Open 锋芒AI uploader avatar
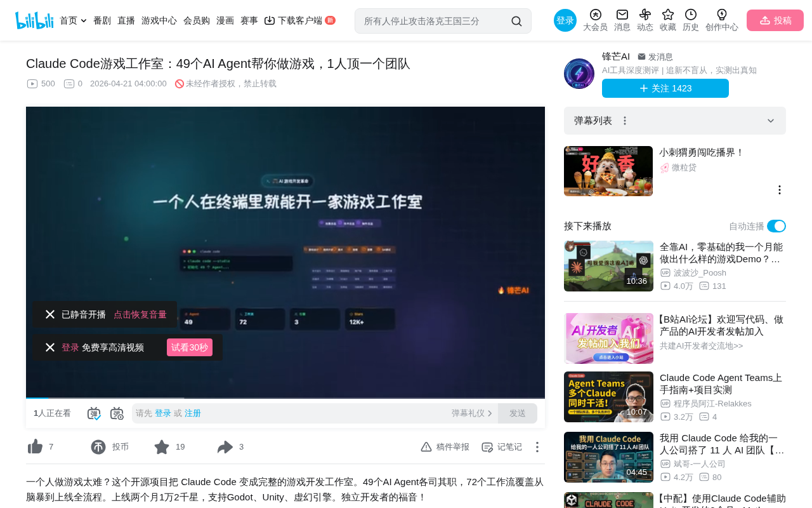Image resolution: width=812 pixels, height=508 pixels. click(x=579, y=74)
